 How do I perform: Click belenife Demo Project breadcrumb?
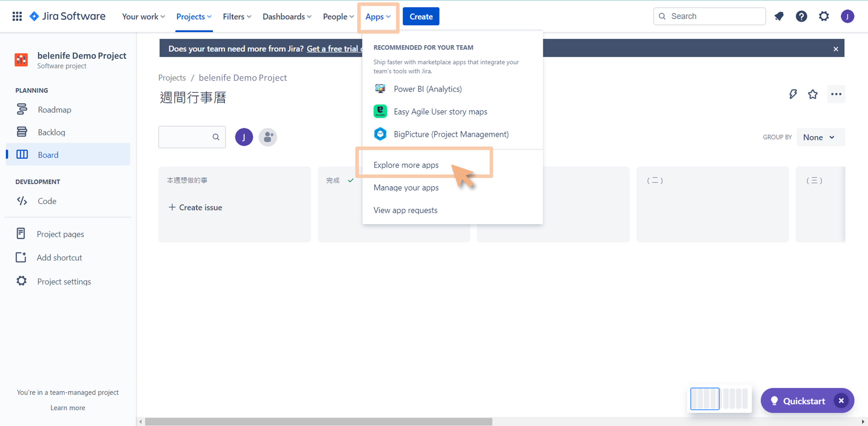click(x=242, y=78)
